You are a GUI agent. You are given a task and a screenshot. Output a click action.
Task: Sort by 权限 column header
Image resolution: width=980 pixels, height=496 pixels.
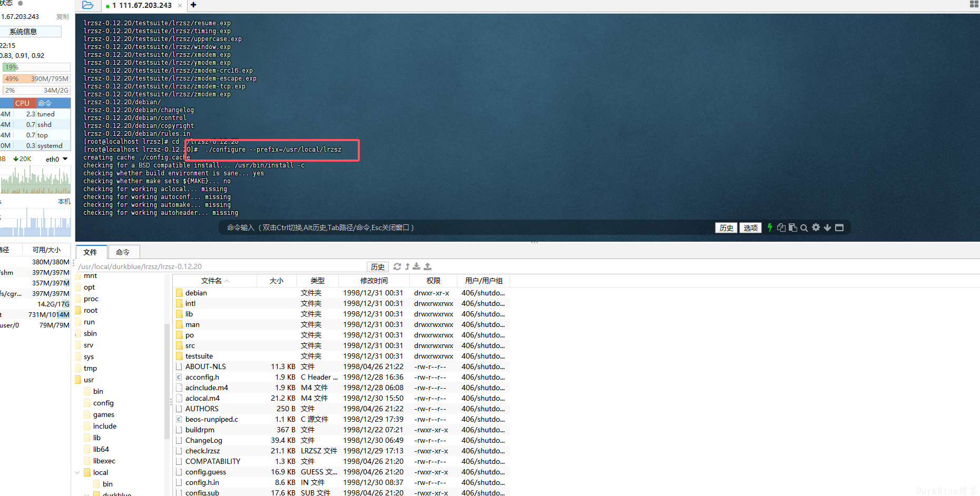tap(434, 281)
